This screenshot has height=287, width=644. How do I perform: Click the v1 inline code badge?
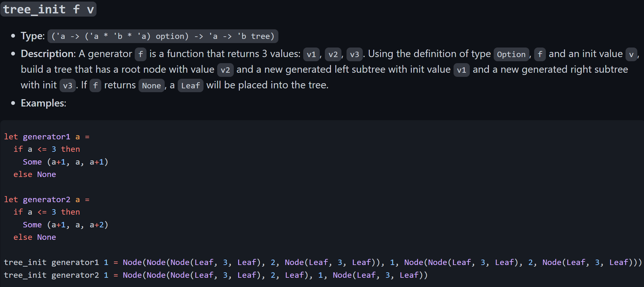click(311, 54)
